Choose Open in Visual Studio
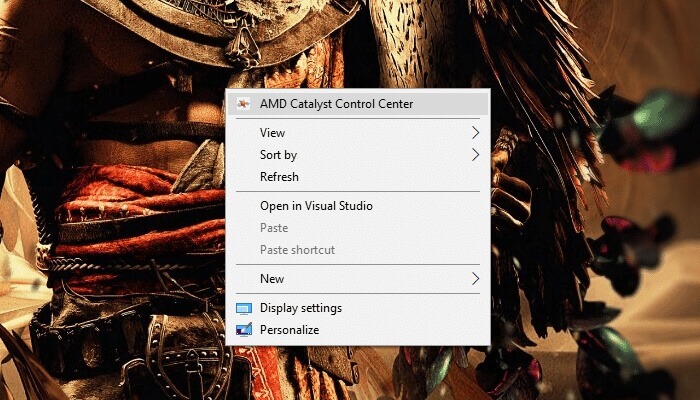Screen dimensions: 700x400 click(x=358, y=206)
